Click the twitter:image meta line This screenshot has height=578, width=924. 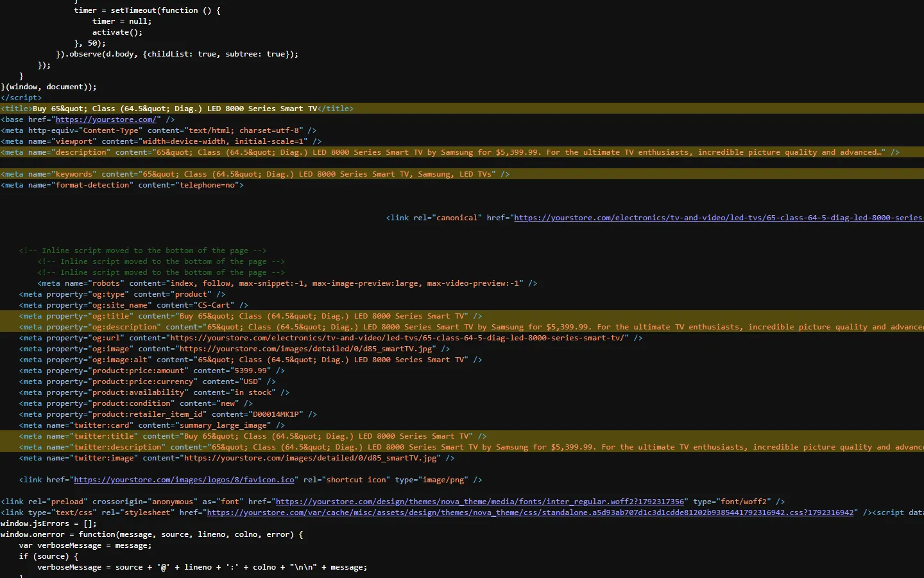pyautogui.click(x=237, y=458)
